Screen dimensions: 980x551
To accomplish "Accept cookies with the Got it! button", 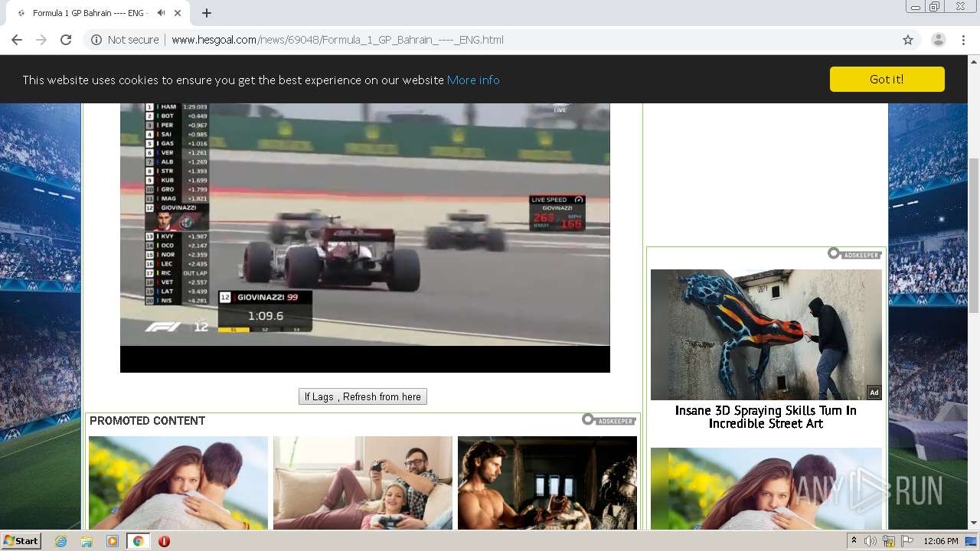I will tap(887, 79).
